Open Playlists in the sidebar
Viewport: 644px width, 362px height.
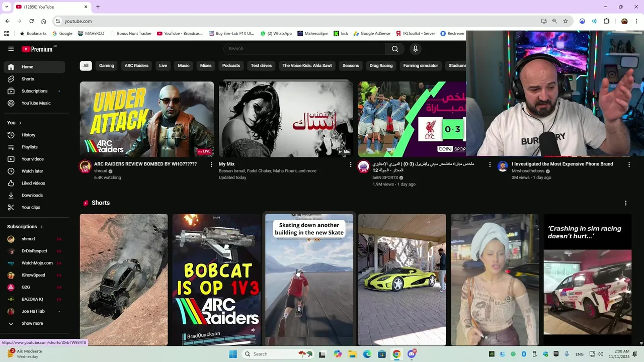pyautogui.click(x=34, y=147)
